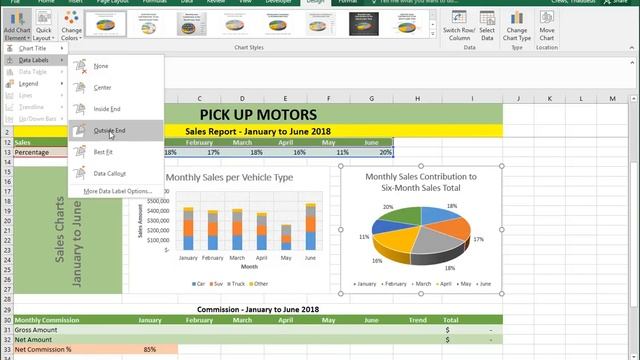
Task: Open the Data Labels submenu
Action: tap(35, 60)
